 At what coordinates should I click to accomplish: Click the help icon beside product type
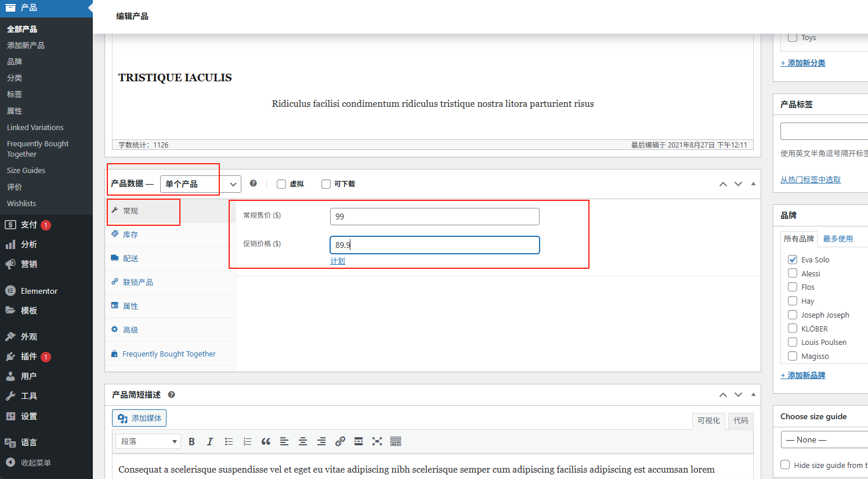click(x=253, y=183)
